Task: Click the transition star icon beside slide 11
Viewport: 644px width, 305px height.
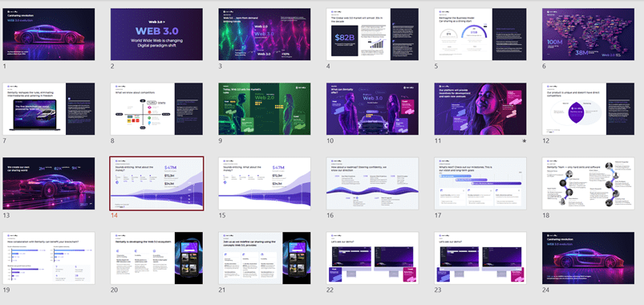Action: point(524,140)
